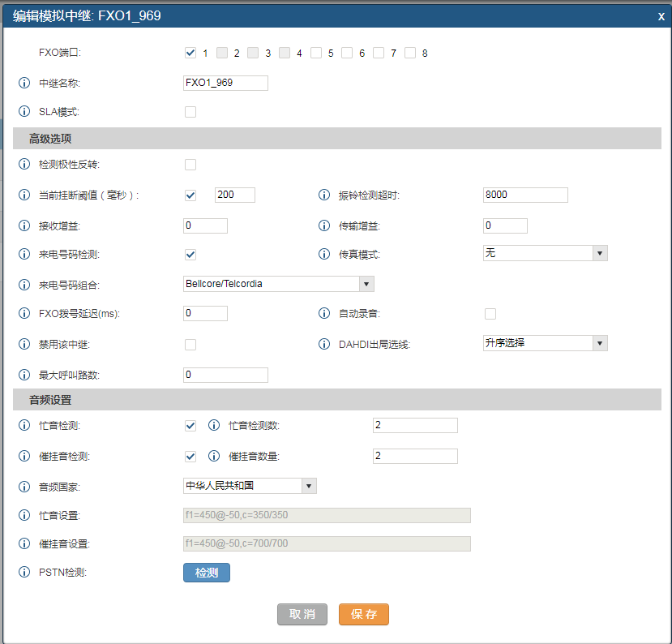Viewport: 672px width, 644px height.
Task: Click the gray 取消 button
Action: point(302,615)
